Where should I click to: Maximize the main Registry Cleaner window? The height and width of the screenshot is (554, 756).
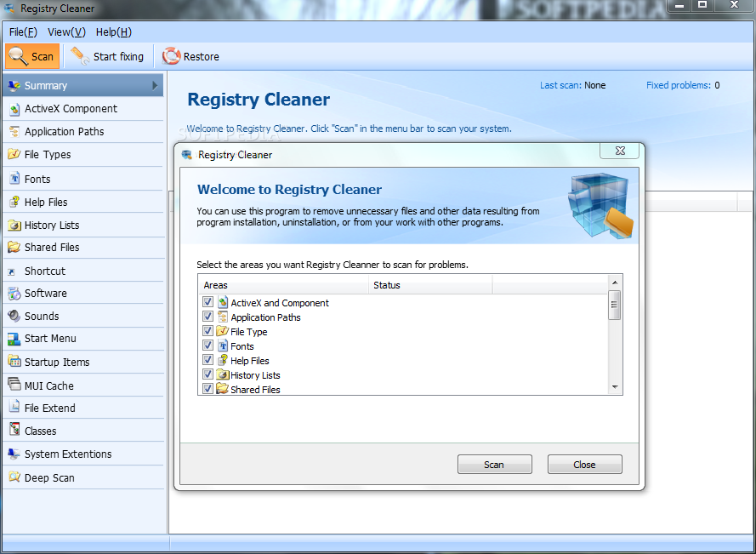coord(702,5)
